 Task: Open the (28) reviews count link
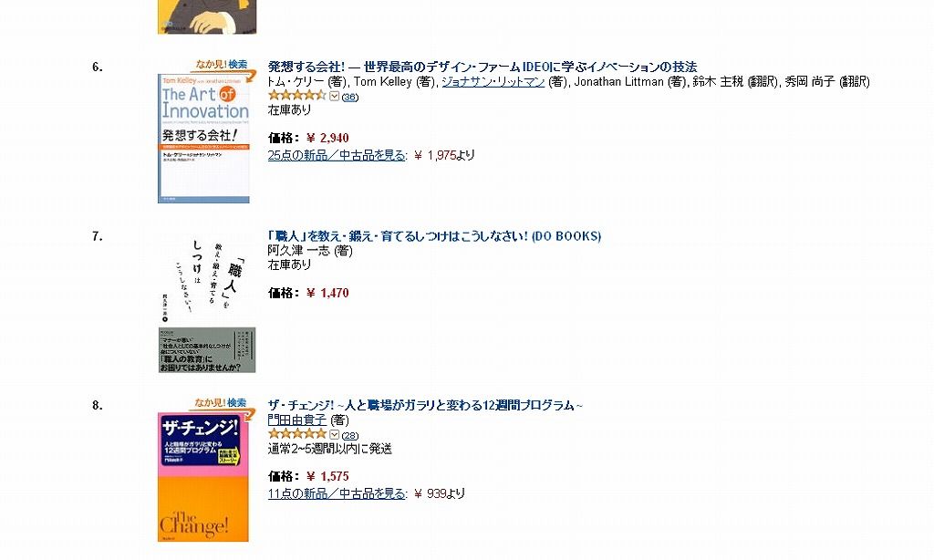pyautogui.click(x=350, y=435)
